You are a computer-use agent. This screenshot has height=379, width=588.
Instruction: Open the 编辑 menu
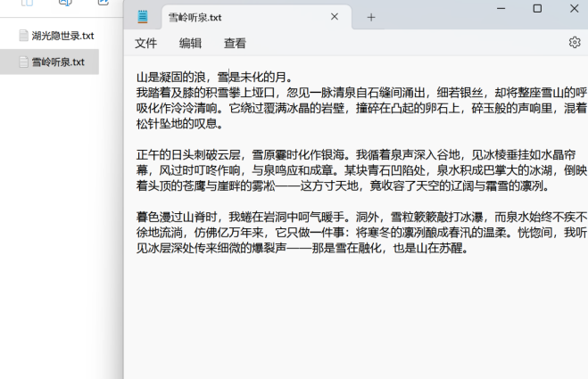coord(190,43)
